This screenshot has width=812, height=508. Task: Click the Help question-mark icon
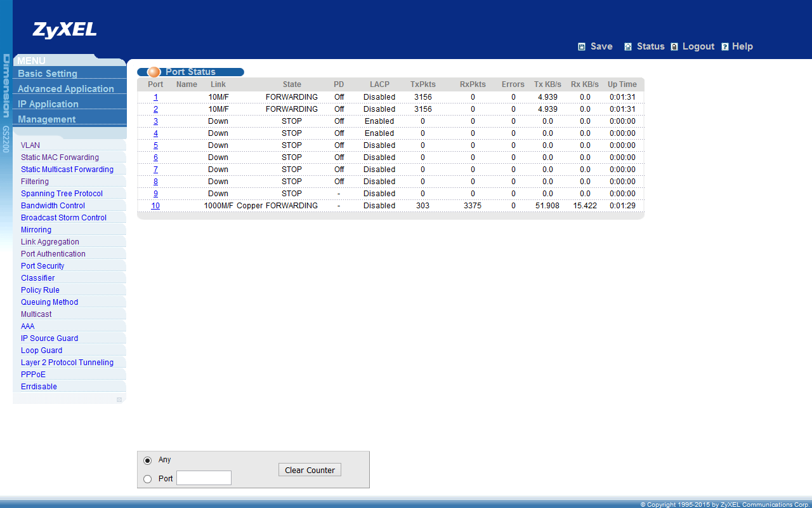[725, 46]
